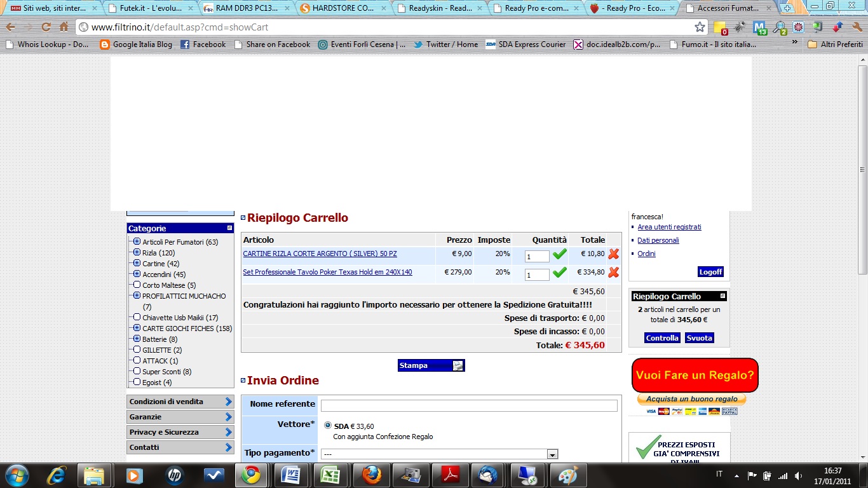Open a new browser tab

click(787, 8)
